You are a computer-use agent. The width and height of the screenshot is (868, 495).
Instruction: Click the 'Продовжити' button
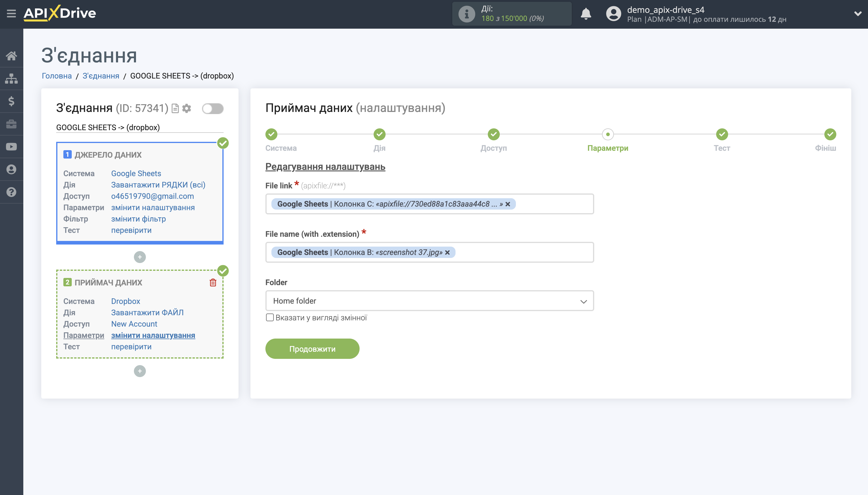(312, 348)
